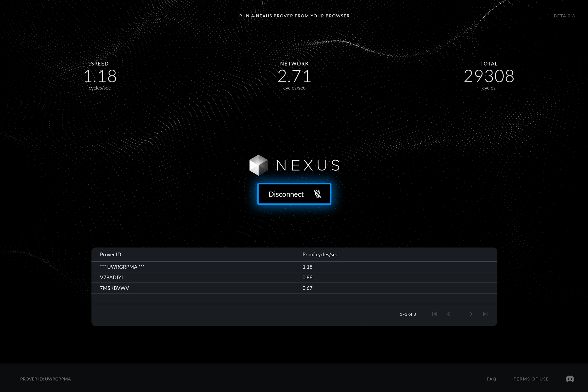Open the TERMS OF USE link
588x392 pixels.
tap(531, 379)
